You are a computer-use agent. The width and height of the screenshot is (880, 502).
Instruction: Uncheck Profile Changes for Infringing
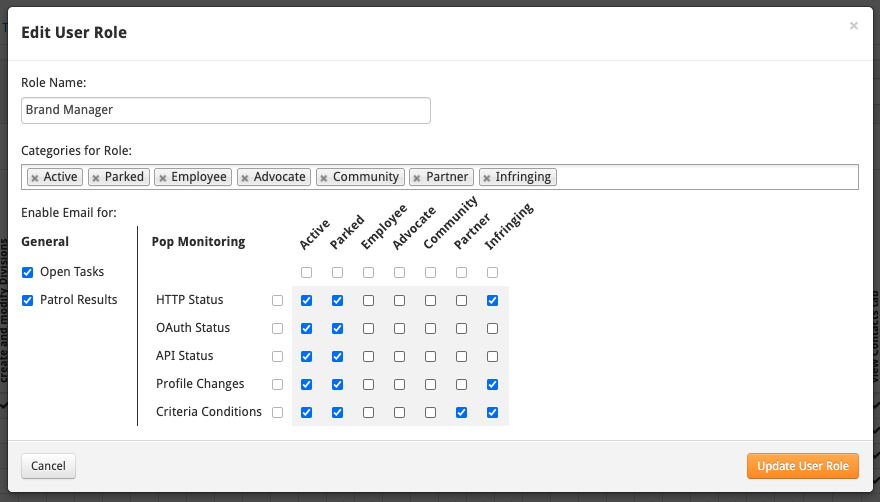pyautogui.click(x=492, y=384)
